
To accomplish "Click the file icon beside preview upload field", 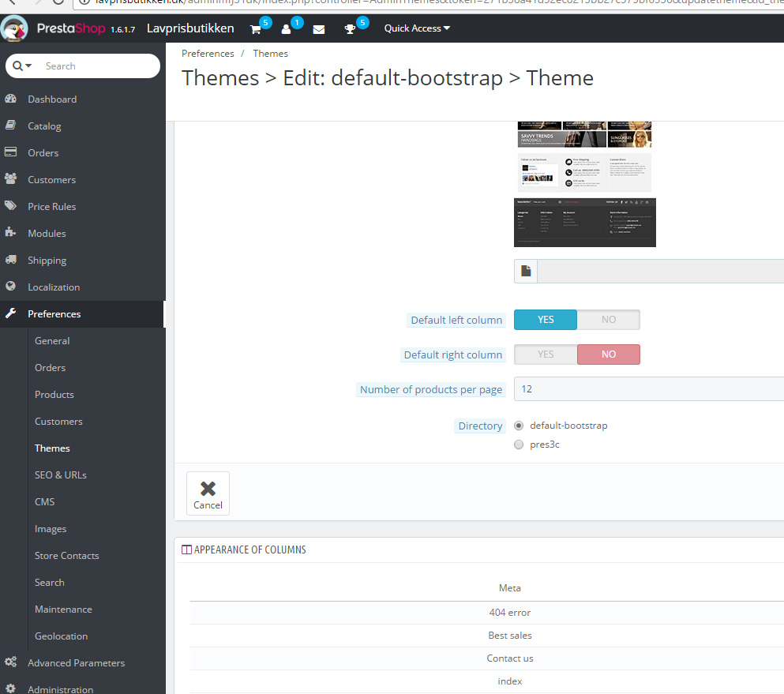I will pos(526,271).
